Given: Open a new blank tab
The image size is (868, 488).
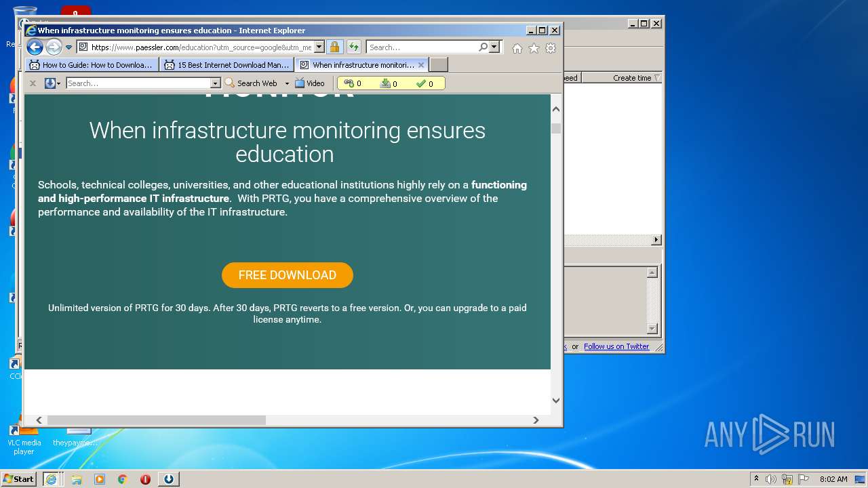Looking at the screenshot, I should click(439, 65).
